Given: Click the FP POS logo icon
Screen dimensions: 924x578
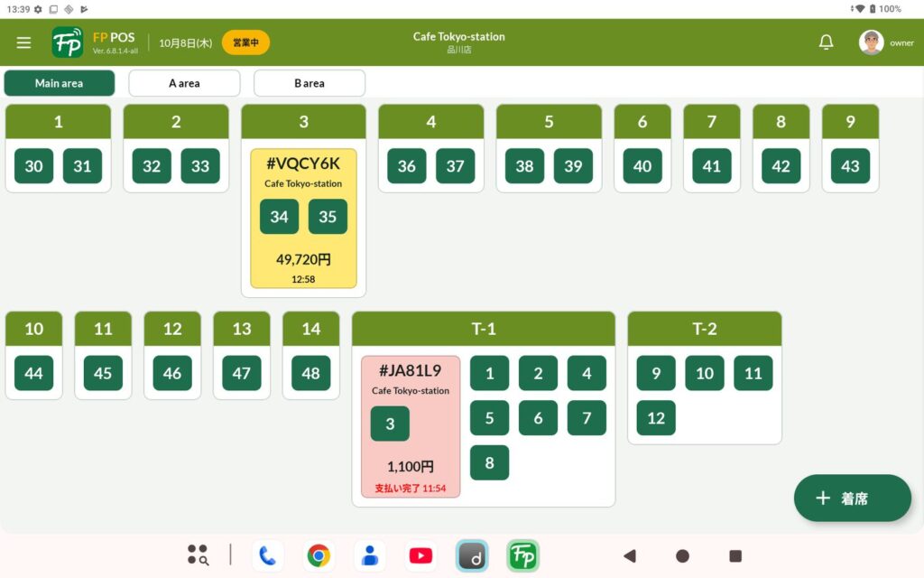Looking at the screenshot, I should pos(67,42).
